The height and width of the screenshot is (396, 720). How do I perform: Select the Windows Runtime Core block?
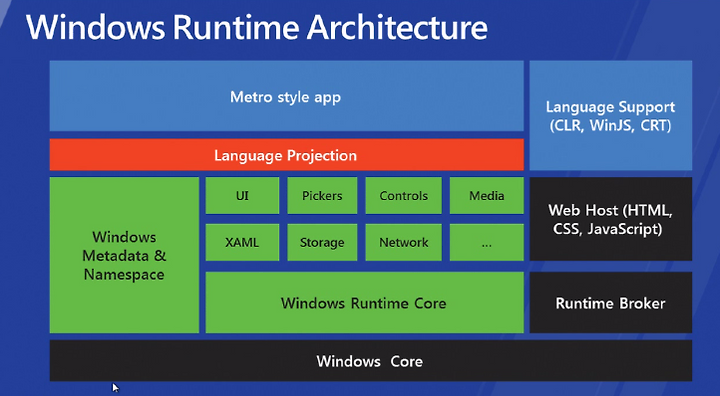coord(365,303)
